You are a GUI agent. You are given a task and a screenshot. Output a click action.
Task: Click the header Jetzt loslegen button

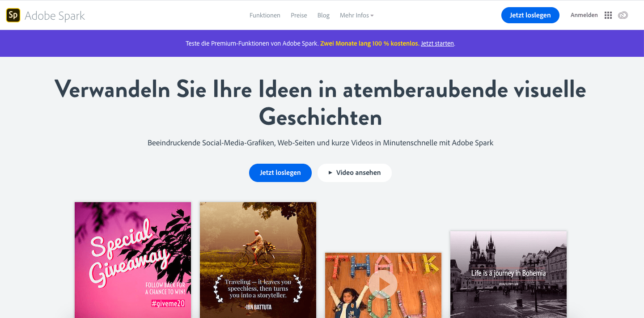click(x=530, y=15)
